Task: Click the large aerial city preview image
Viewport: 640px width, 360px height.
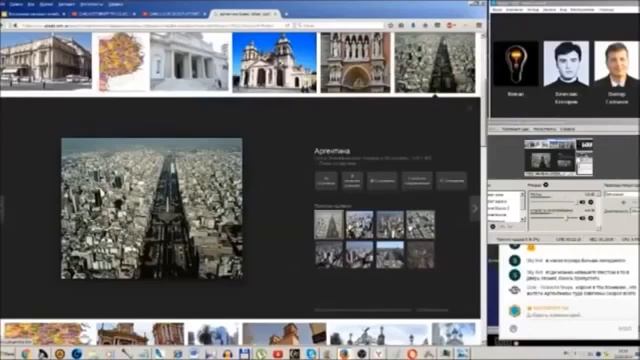Action: (x=151, y=209)
